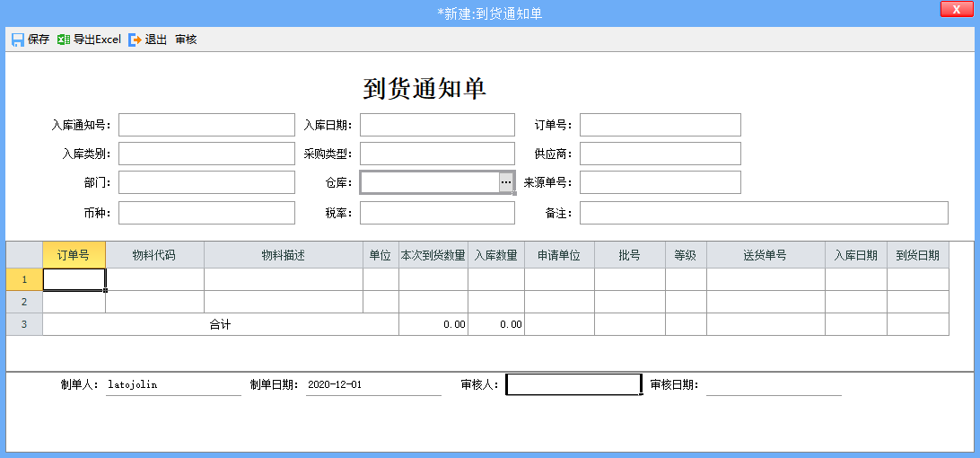Select the 来源单号 input field
The image size is (980, 458).
[660, 182]
